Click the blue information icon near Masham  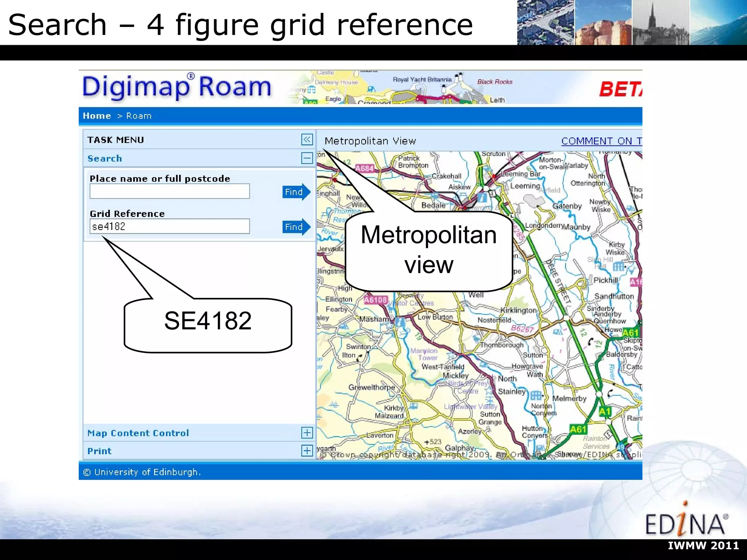click(x=400, y=323)
